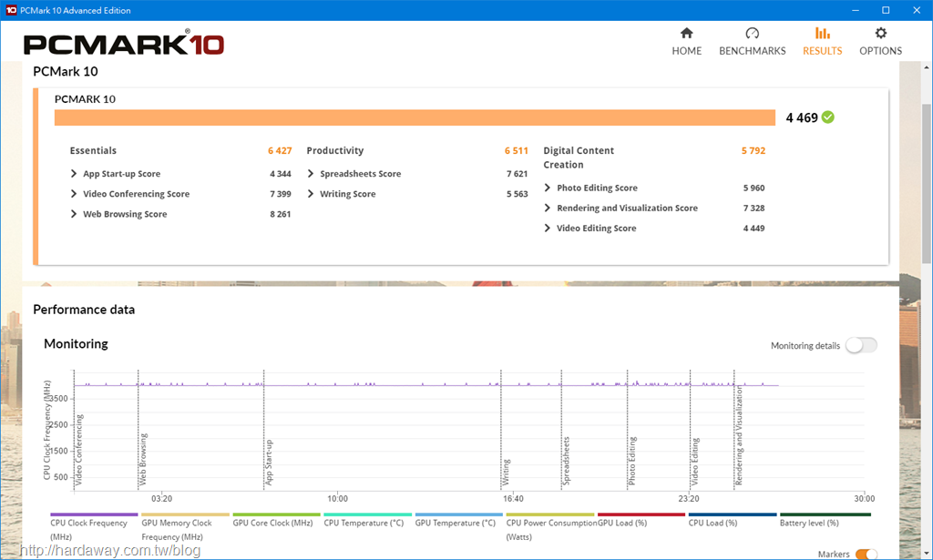Click the Productivity score 6 511

pos(517,150)
